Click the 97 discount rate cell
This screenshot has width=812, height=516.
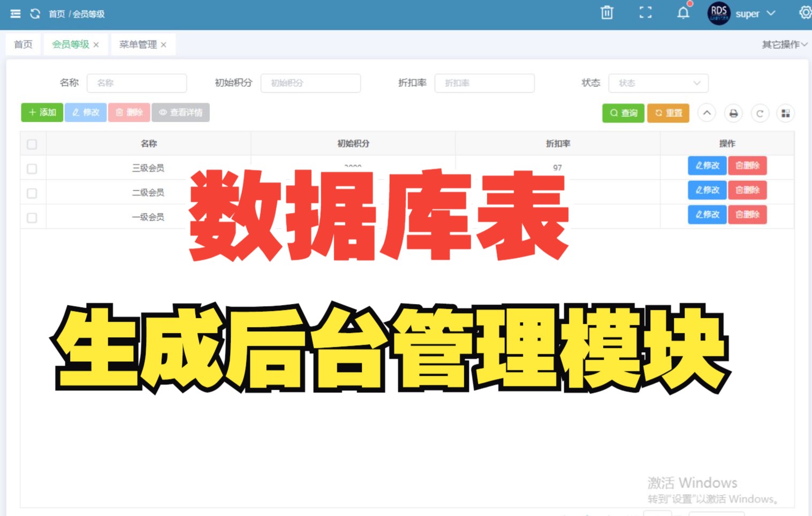pos(558,168)
